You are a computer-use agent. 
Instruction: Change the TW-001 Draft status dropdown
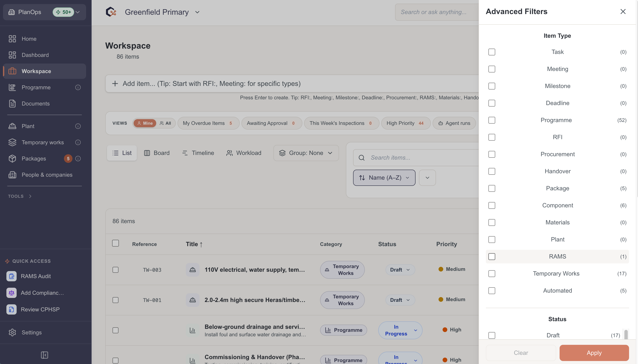click(400, 300)
